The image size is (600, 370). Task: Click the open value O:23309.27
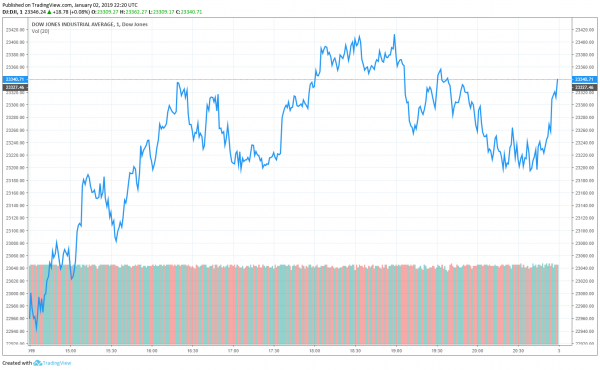tap(105, 12)
